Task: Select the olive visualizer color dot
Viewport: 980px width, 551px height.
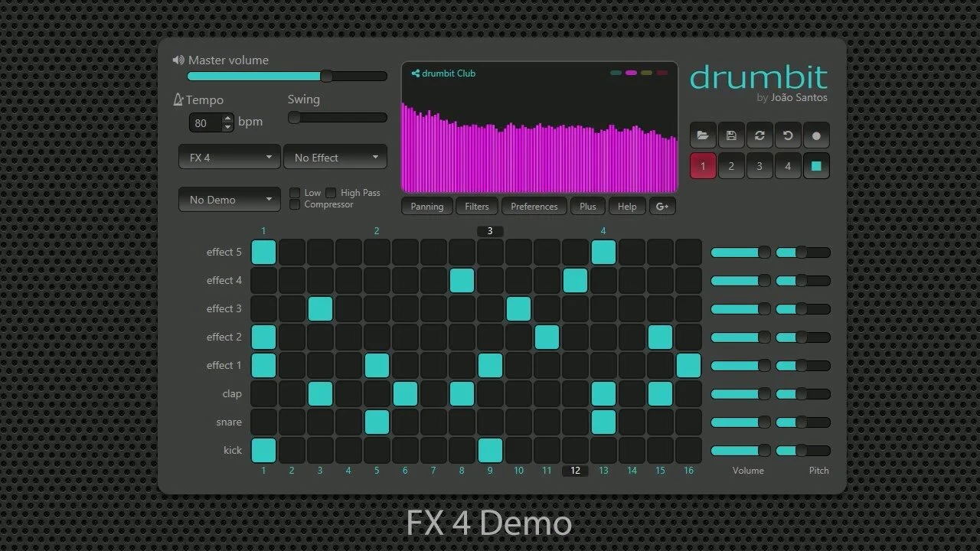Action: pos(646,73)
